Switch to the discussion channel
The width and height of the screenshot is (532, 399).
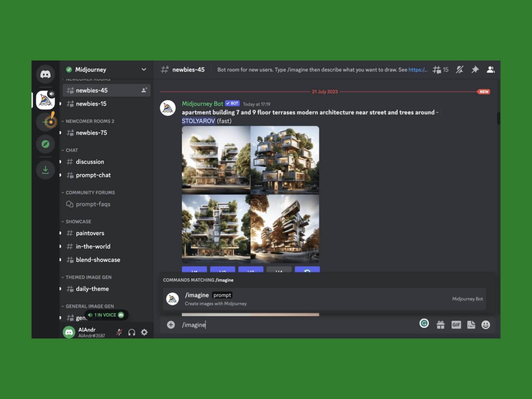pyautogui.click(x=106, y=162)
